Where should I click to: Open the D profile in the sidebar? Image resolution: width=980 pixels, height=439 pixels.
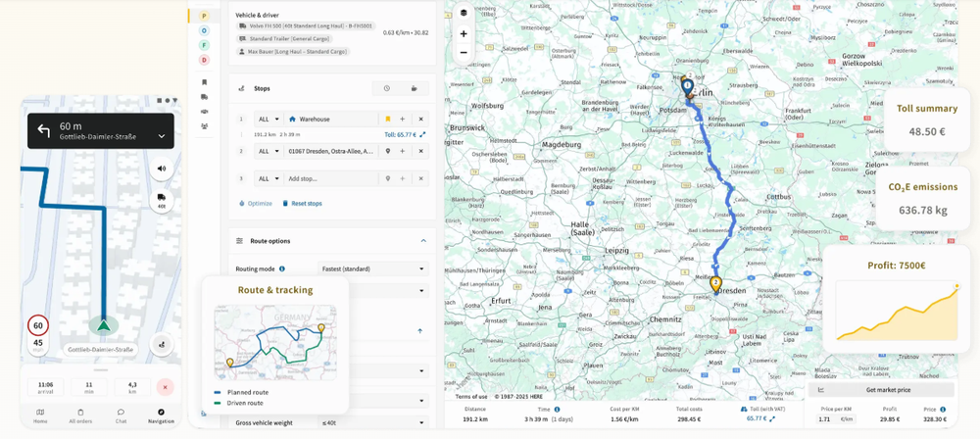(x=204, y=60)
